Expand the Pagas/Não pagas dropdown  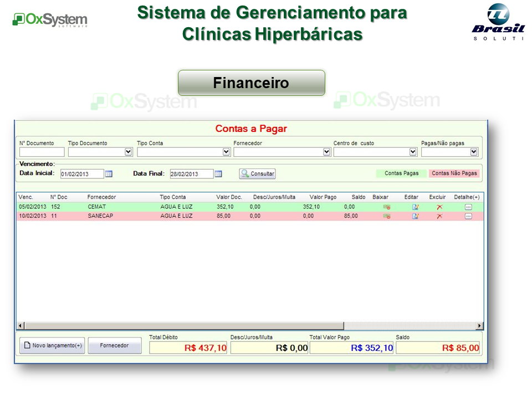coord(474,152)
